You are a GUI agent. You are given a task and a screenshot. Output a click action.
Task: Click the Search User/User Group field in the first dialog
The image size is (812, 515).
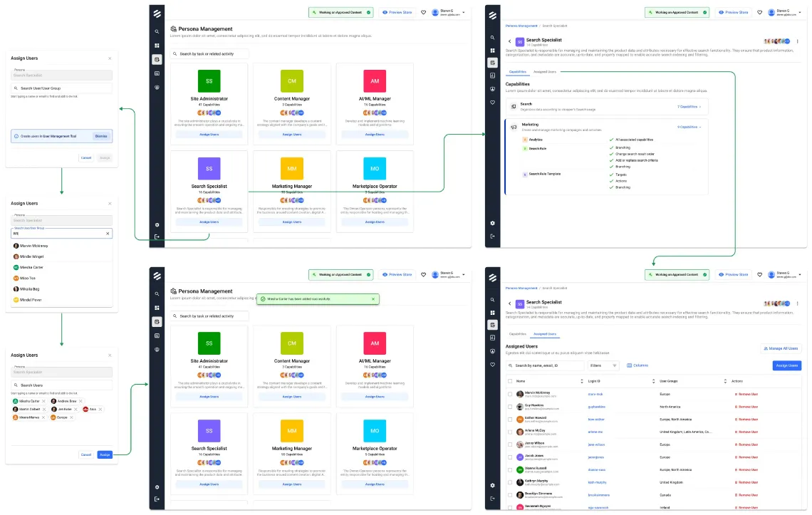[x=62, y=88]
